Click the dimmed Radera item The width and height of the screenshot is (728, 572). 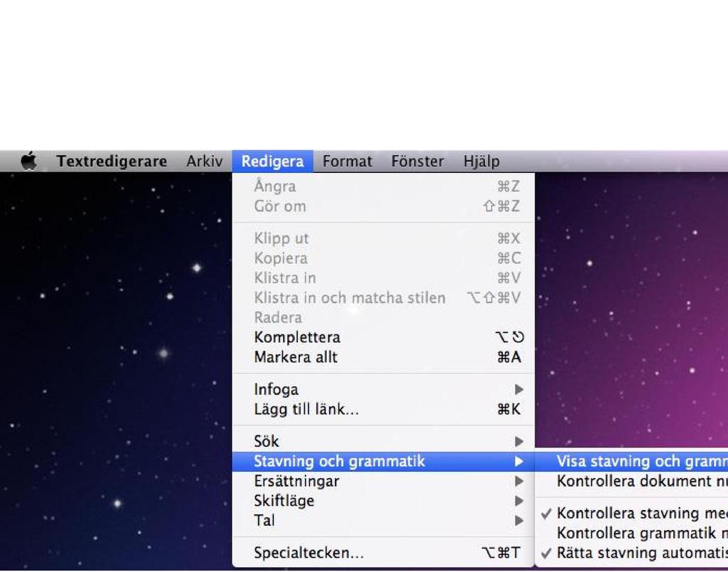point(383,318)
